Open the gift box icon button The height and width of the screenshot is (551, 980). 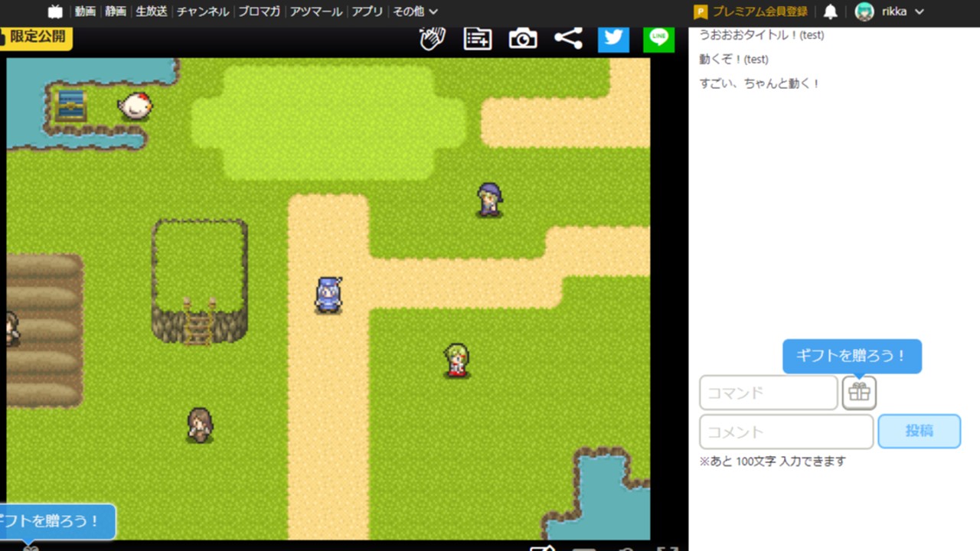[859, 393]
